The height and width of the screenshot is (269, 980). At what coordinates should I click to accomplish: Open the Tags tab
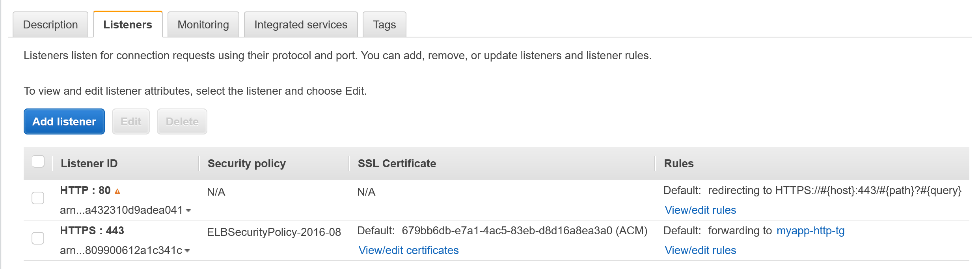384,24
